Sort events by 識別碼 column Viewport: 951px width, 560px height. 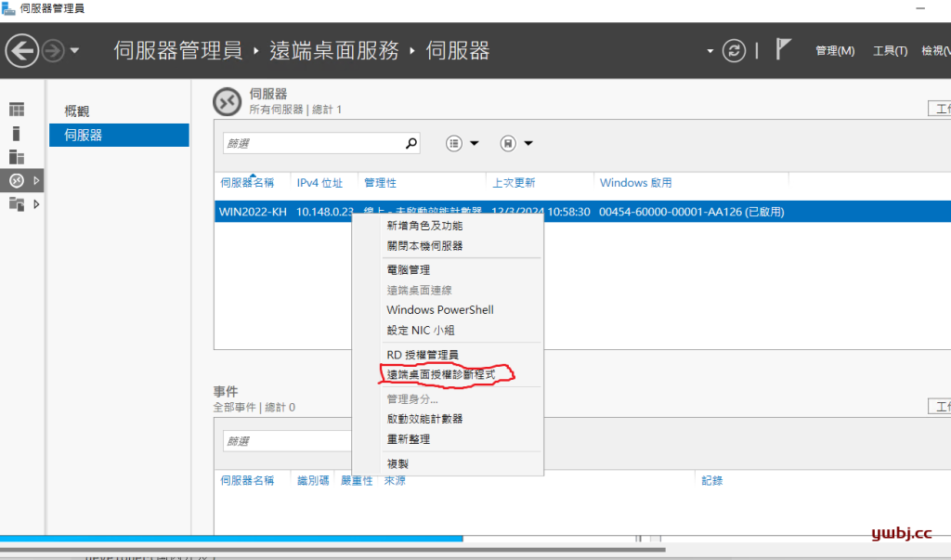pos(313,480)
